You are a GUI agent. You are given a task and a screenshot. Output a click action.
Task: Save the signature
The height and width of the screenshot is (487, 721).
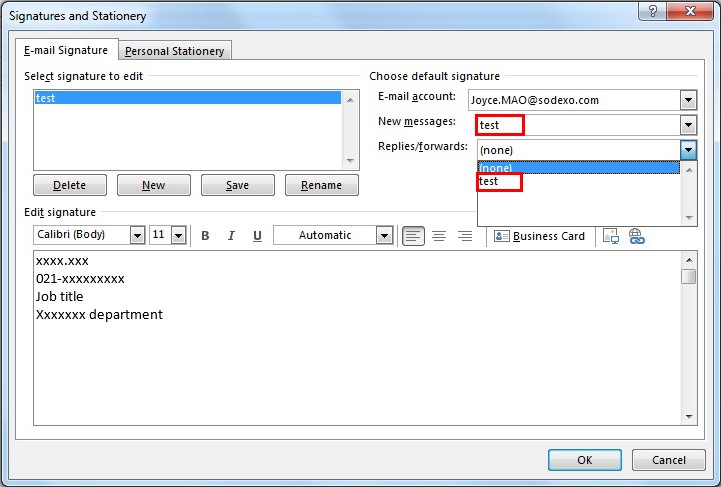(x=237, y=185)
